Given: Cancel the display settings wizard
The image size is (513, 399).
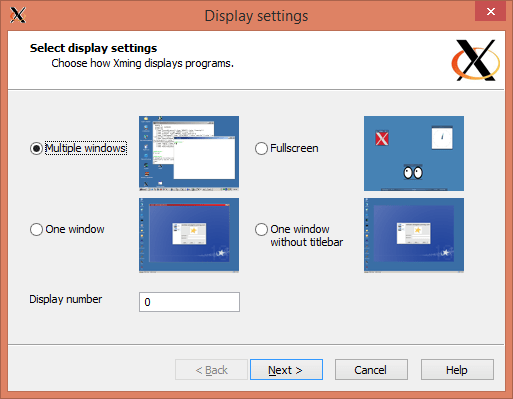Looking at the screenshot, I should (371, 370).
